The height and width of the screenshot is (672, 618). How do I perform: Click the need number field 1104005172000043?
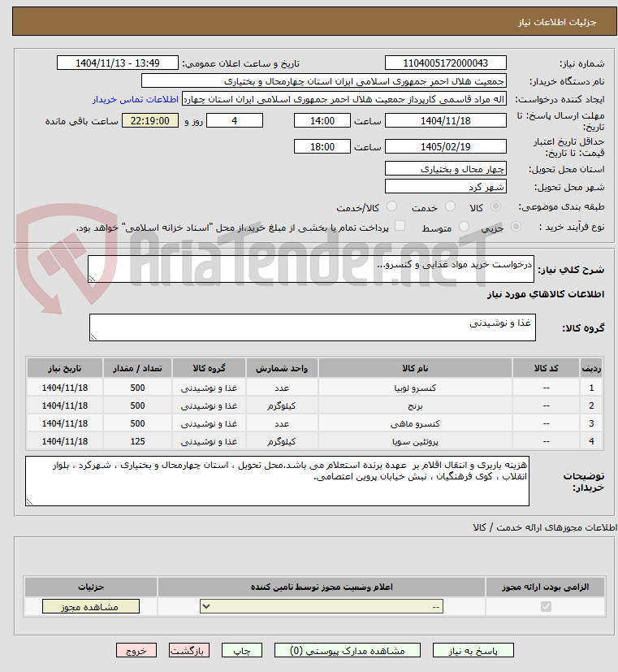(x=445, y=63)
